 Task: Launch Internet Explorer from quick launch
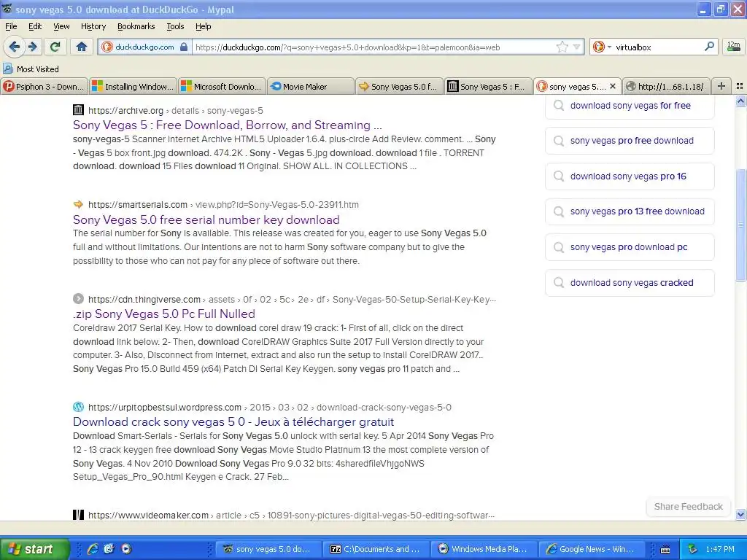(93, 549)
